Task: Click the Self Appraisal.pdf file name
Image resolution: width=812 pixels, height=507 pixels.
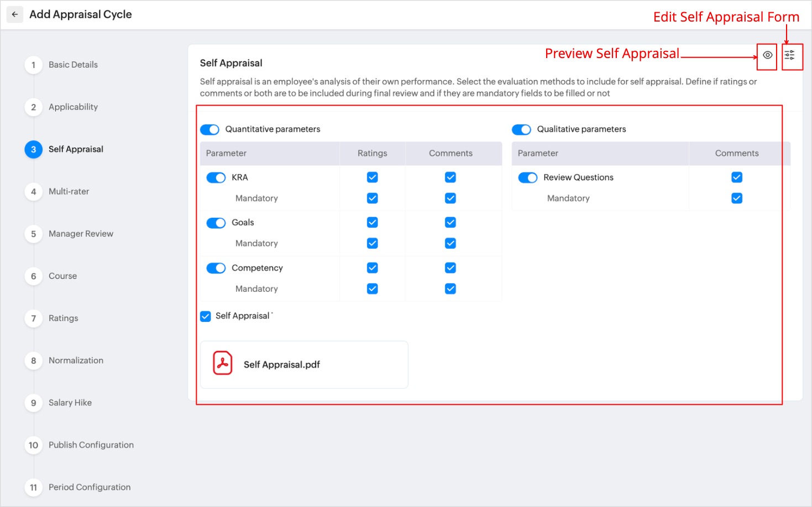Action: [x=282, y=365]
